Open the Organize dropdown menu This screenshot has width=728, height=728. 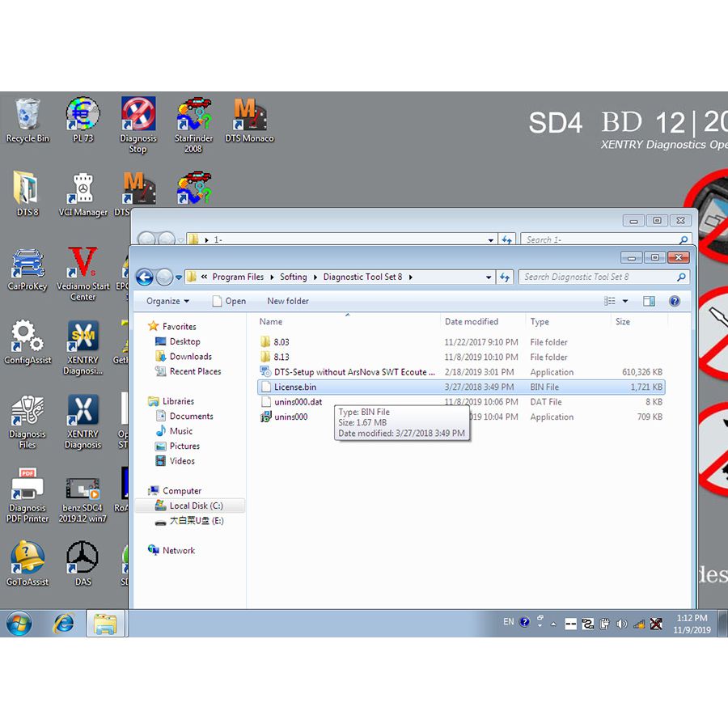(x=167, y=301)
